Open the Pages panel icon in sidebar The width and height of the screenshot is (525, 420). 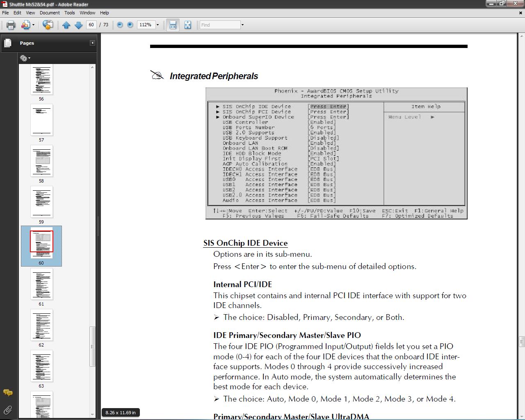[8, 43]
